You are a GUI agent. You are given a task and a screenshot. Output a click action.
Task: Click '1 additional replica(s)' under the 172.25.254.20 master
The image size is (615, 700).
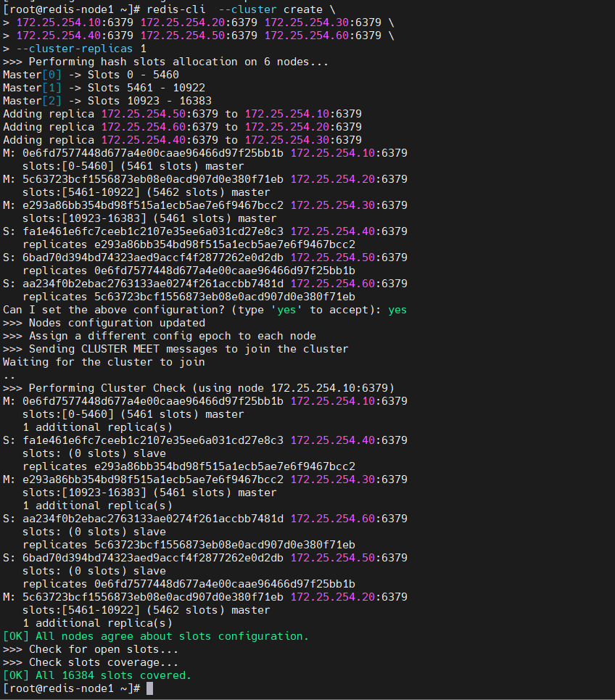pyautogui.click(x=97, y=623)
